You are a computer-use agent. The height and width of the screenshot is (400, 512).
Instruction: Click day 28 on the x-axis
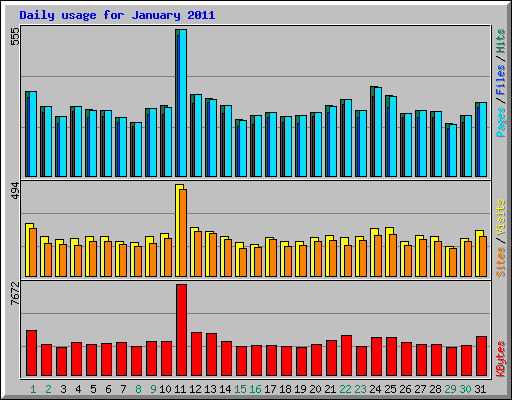(435, 389)
